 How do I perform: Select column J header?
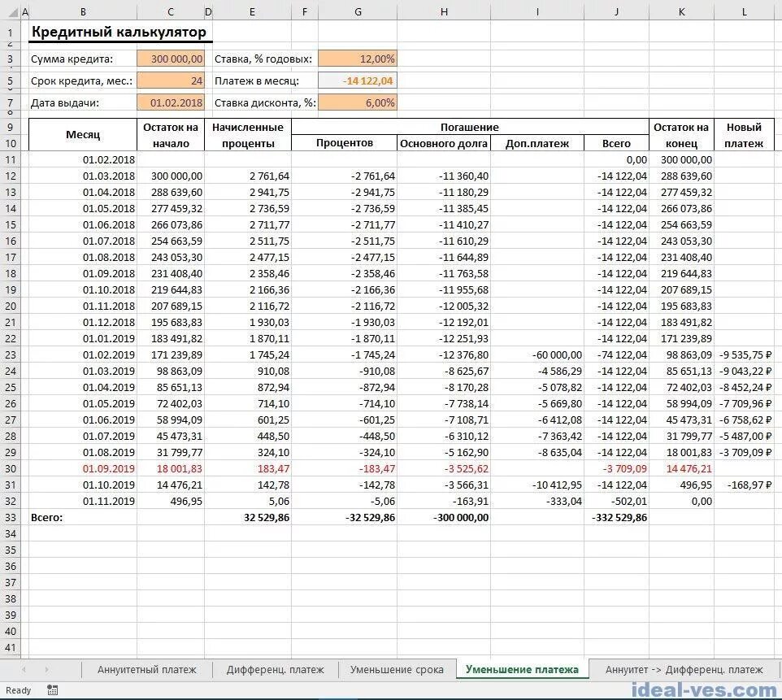tap(616, 12)
